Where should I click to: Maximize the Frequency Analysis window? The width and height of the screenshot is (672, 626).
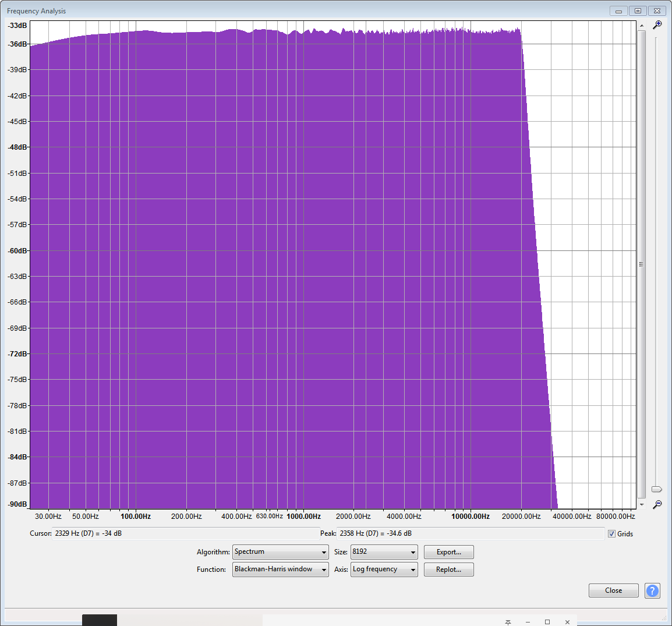tap(638, 10)
